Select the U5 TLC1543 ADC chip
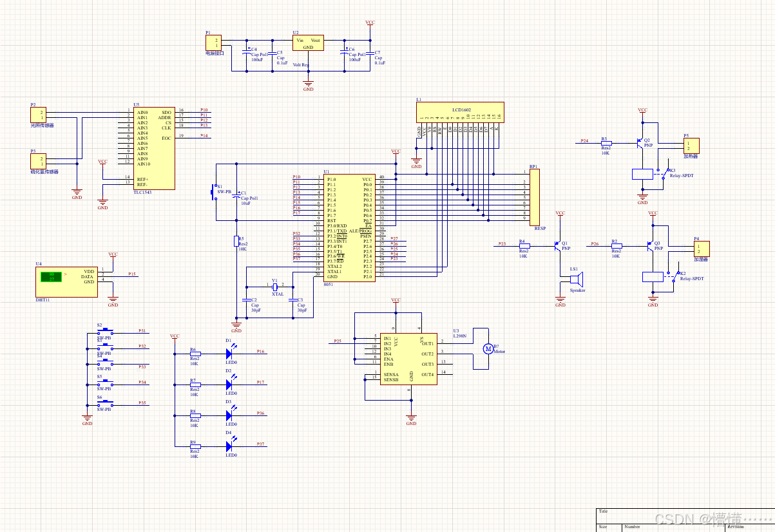The height and width of the screenshot is (532, 775). point(154,148)
